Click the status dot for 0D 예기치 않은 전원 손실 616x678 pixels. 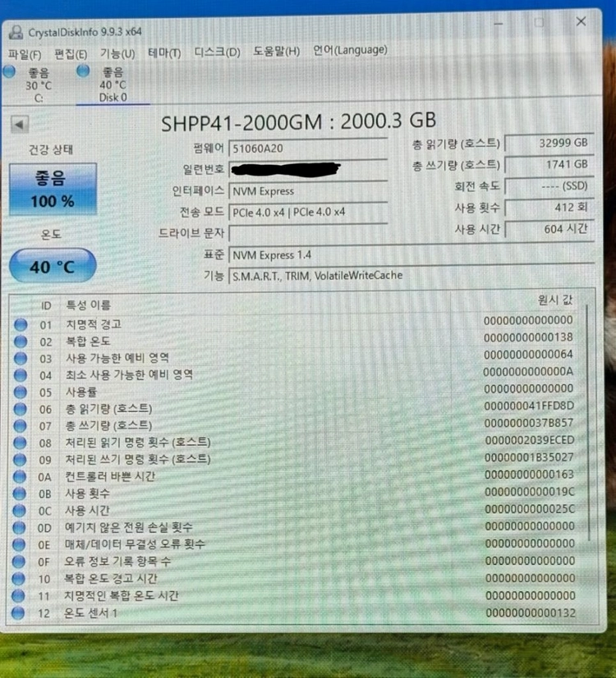pos(19,528)
